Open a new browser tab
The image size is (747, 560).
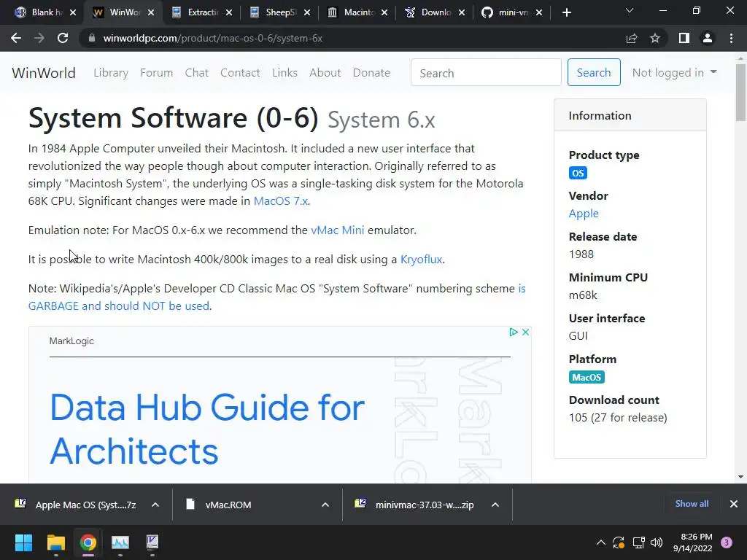pos(566,12)
